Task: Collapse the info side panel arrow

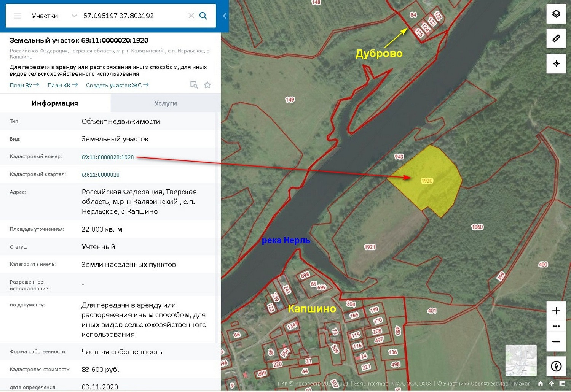Action: [225, 16]
